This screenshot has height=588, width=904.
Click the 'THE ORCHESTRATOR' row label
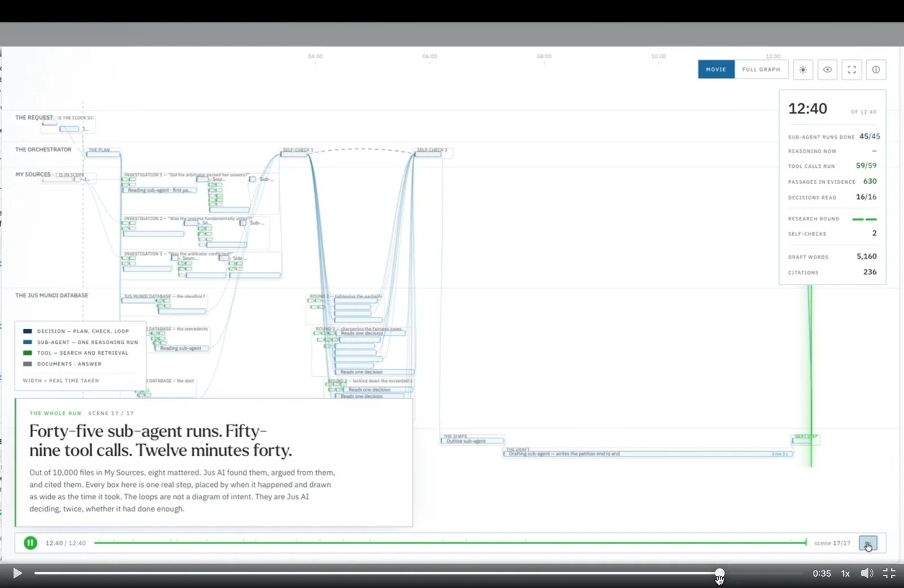click(44, 150)
